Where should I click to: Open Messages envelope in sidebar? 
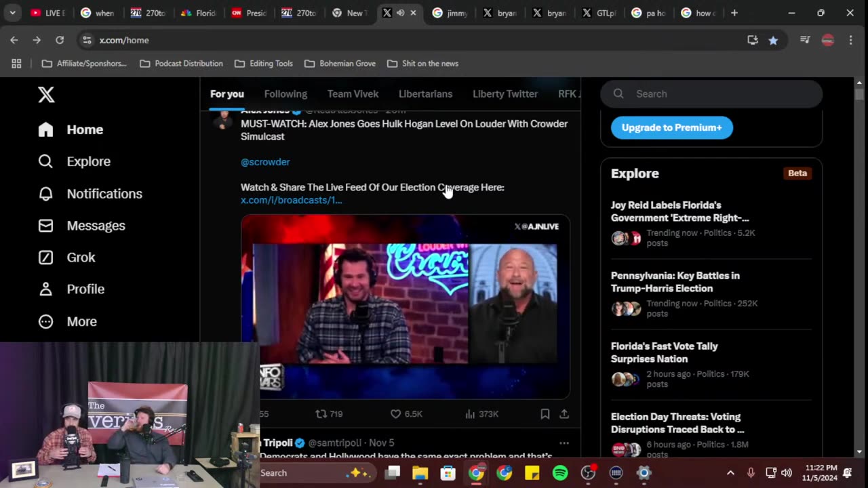82,226
